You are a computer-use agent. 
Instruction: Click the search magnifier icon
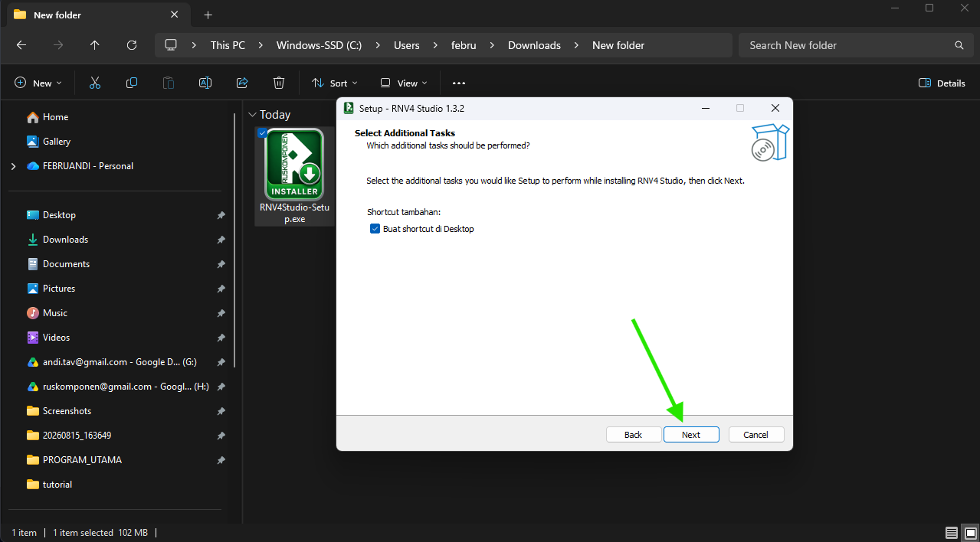959,45
